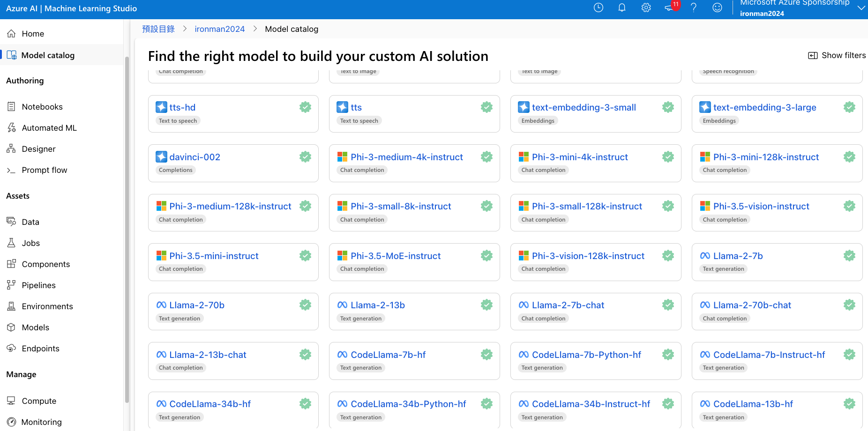Open CodeLlama-13b-hf model

(753, 404)
